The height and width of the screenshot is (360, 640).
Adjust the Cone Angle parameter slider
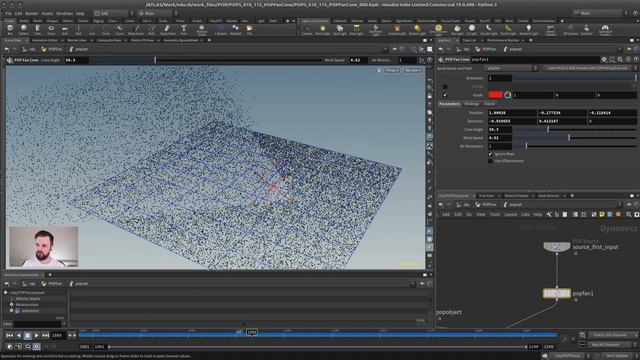(575, 129)
